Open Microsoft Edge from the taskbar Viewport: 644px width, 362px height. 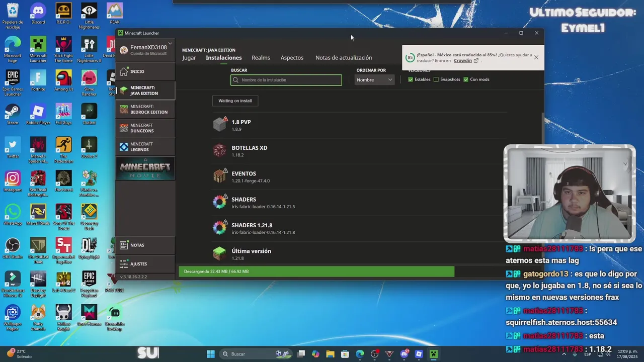click(x=360, y=354)
